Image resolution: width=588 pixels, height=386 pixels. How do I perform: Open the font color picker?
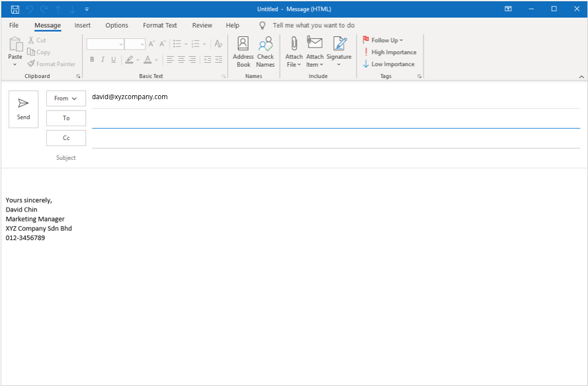point(147,59)
